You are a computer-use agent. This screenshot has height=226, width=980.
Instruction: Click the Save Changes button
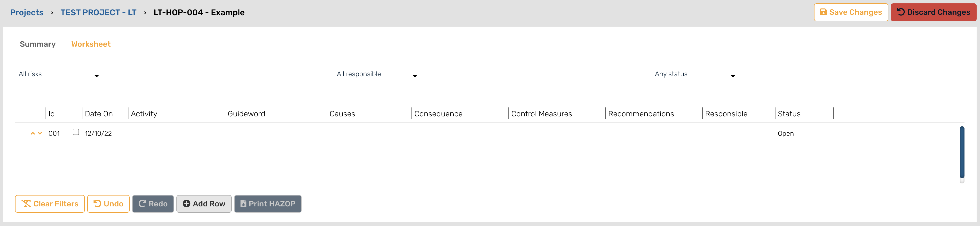851,12
